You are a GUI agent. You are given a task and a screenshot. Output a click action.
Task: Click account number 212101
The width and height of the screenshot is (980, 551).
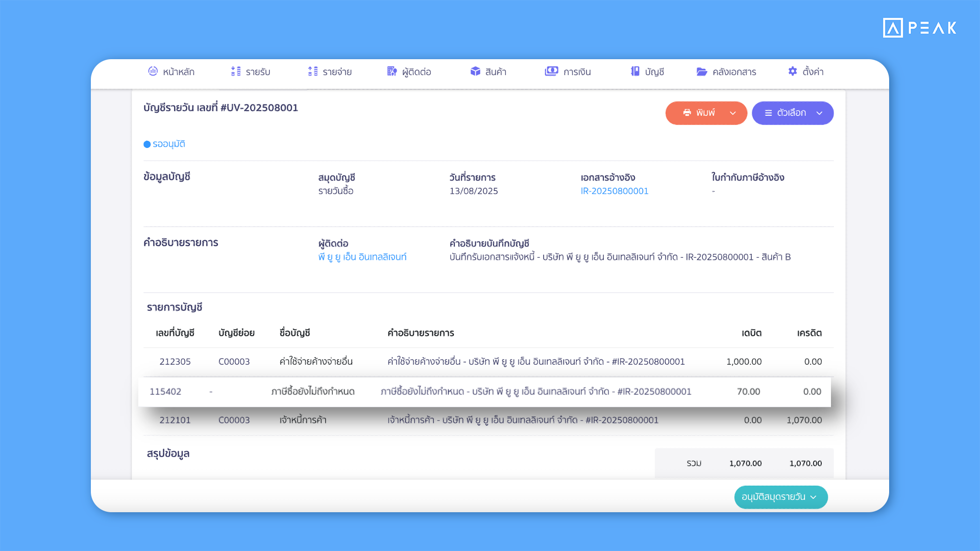point(175,420)
